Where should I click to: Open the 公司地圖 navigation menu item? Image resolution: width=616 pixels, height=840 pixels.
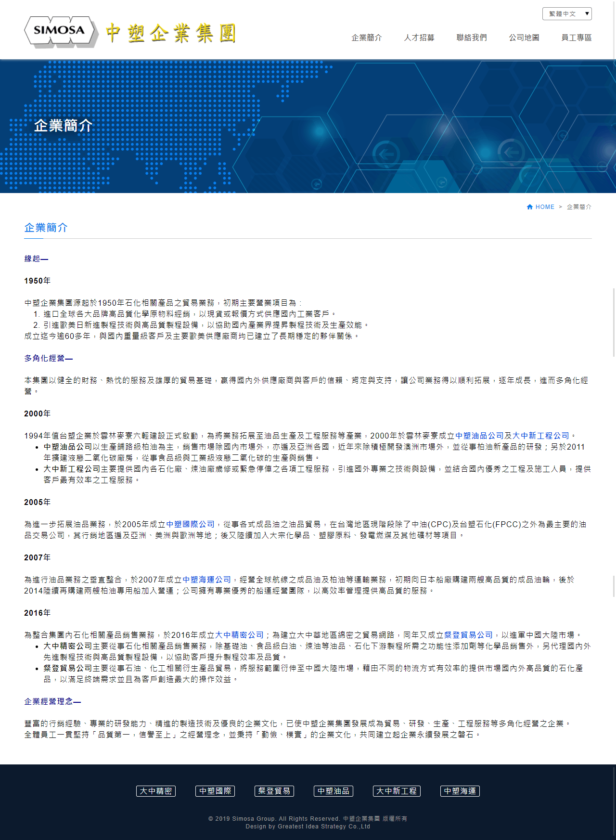pyautogui.click(x=524, y=38)
